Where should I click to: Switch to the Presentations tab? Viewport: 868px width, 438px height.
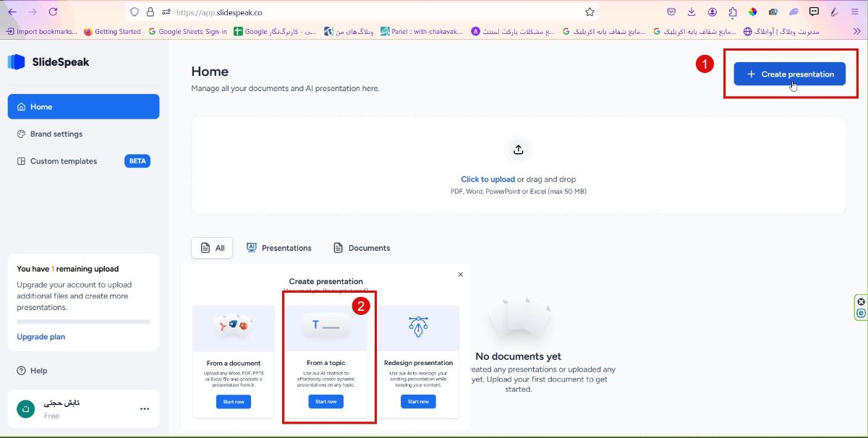point(279,248)
